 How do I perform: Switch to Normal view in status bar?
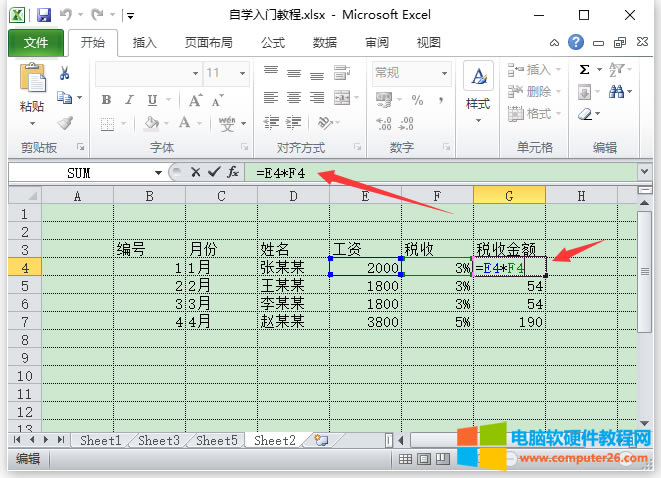point(405,459)
